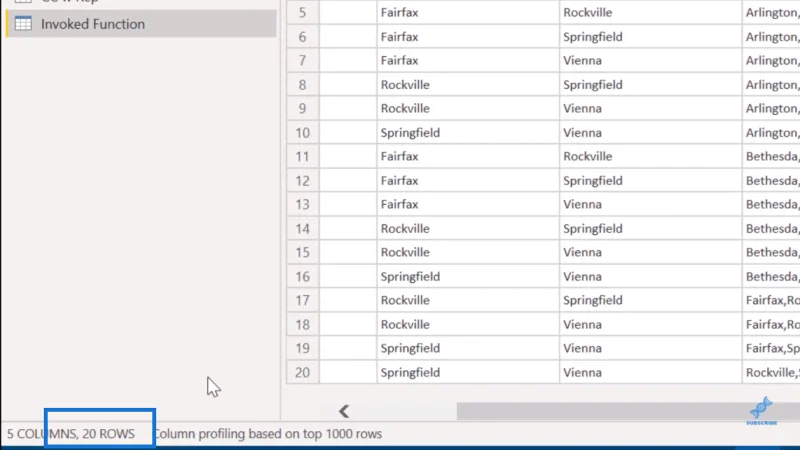800x450 pixels.
Task: Click the Rockville, cell in row 20
Action: point(771,372)
